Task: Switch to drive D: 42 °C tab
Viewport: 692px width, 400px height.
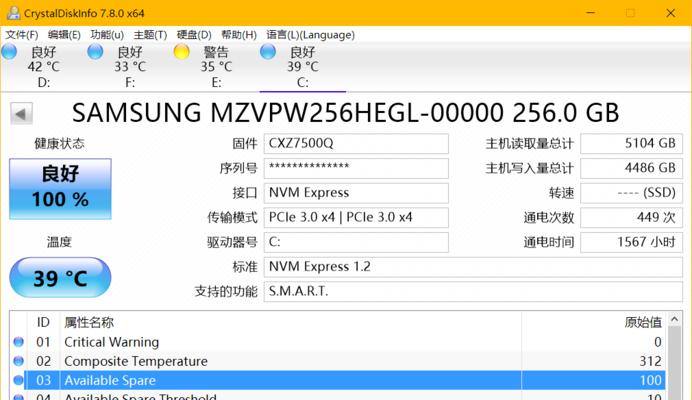Action: (x=44, y=67)
